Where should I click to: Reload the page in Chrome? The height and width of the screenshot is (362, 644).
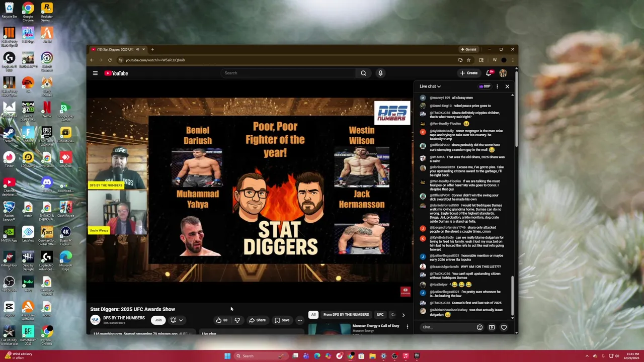click(x=110, y=60)
